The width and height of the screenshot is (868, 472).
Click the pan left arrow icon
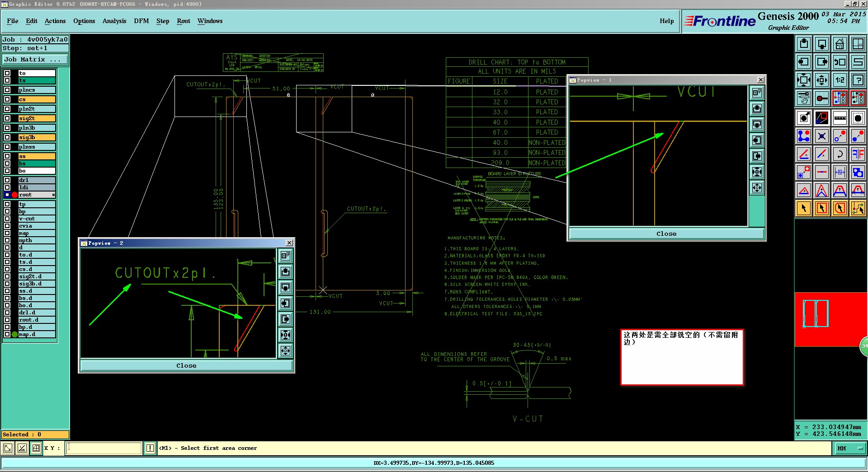[x=804, y=62]
